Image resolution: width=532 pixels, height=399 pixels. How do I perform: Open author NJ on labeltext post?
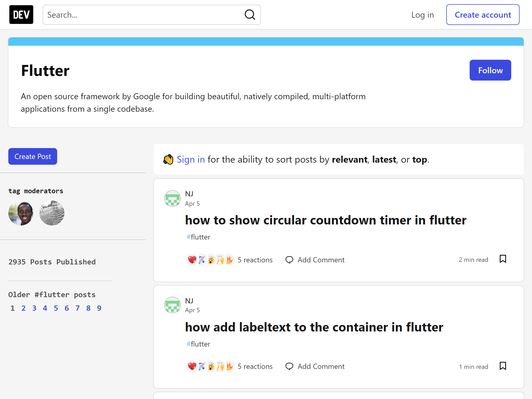(x=189, y=301)
